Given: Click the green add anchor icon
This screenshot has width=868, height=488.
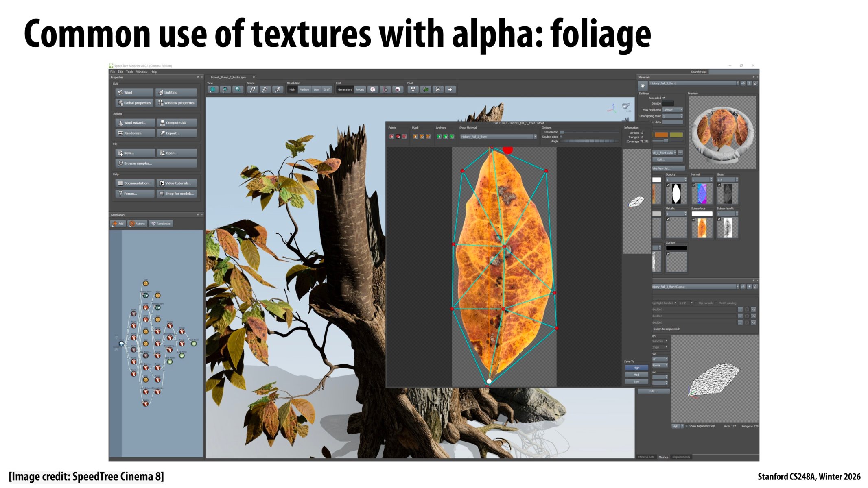Looking at the screenshot, I should click(x=439, y=137).
